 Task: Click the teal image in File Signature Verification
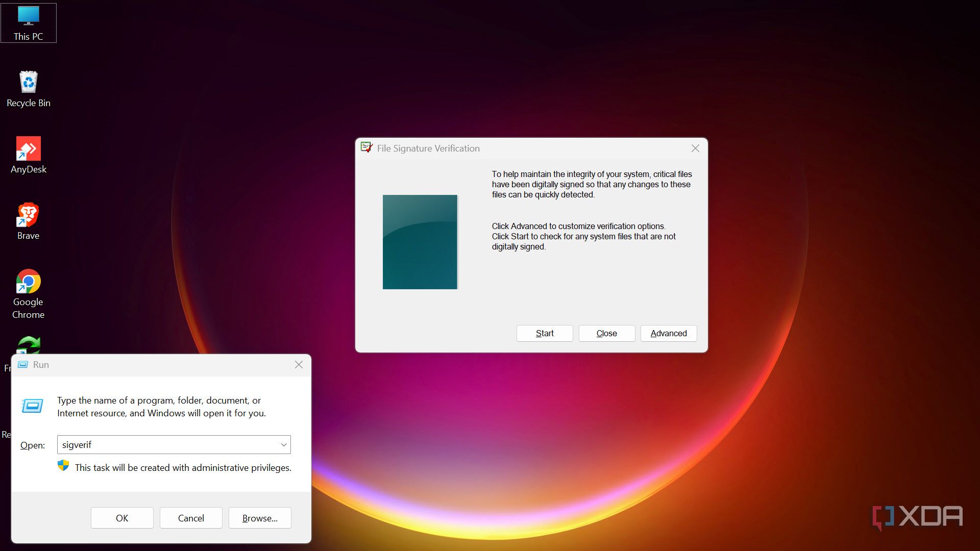tap(420, 242)
